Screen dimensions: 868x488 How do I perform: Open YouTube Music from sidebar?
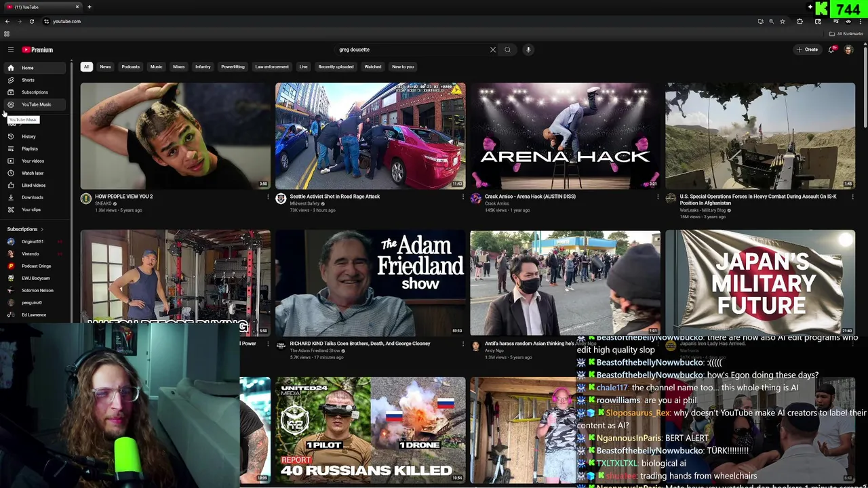[35, 104]
